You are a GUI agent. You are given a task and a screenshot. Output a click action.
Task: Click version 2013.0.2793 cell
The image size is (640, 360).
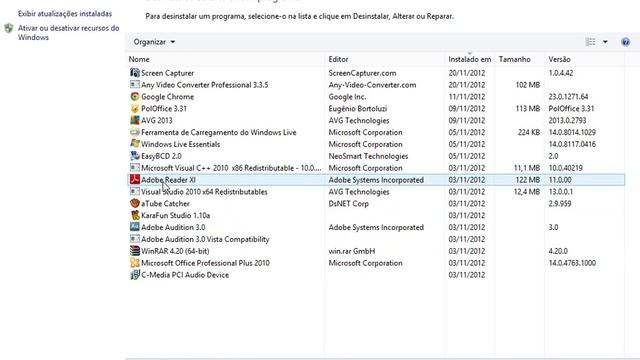(567, 120)
